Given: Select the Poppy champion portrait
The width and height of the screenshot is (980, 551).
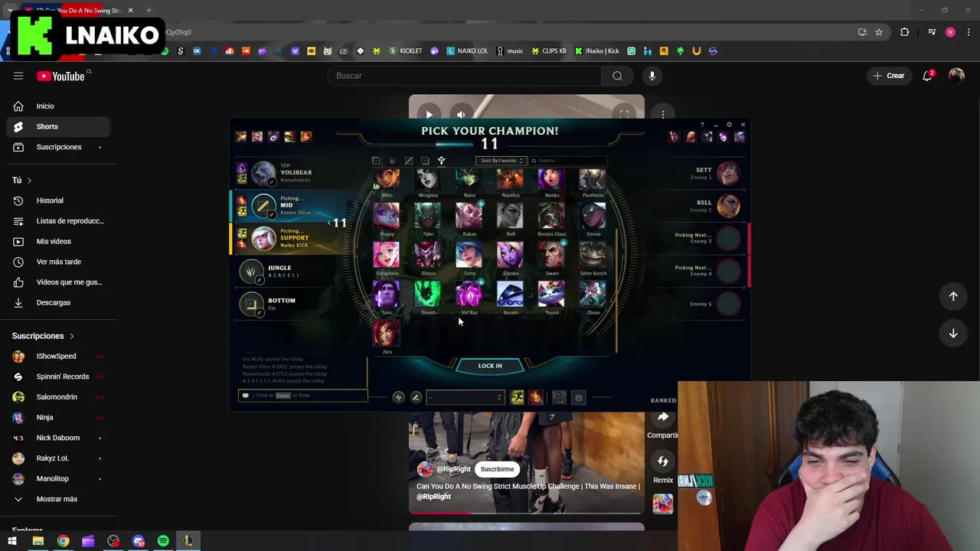Looking at the screenshot, I should [387, 216].
